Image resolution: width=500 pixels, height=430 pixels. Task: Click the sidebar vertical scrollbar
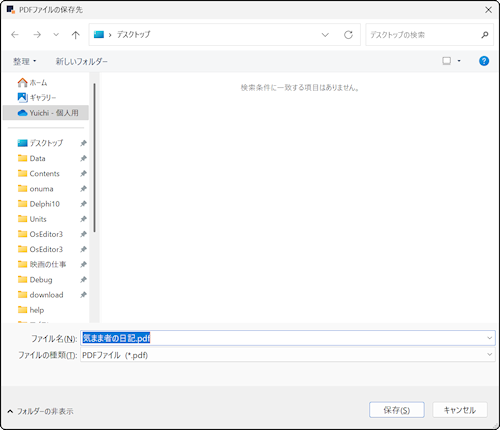click(x=94, y=157)
